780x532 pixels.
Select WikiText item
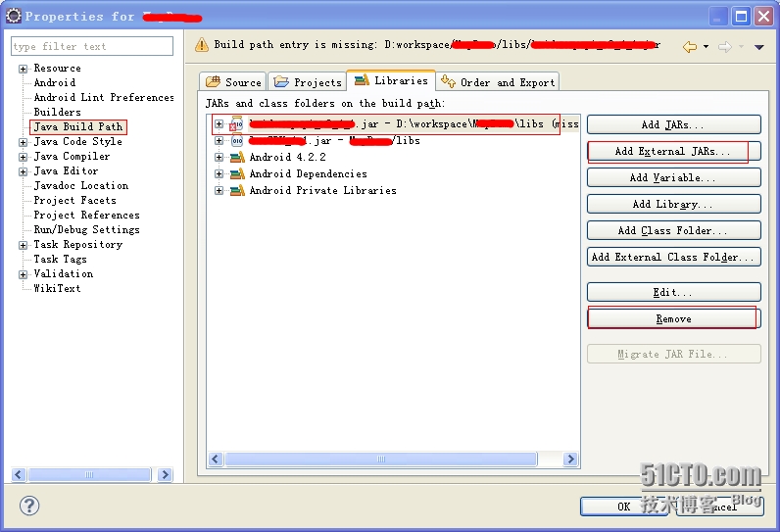57,288
